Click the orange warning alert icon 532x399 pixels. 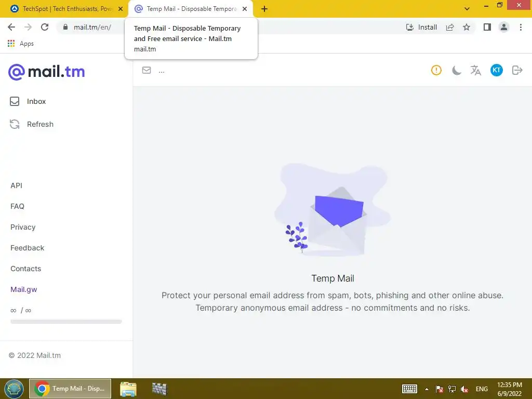pos(436,70)
